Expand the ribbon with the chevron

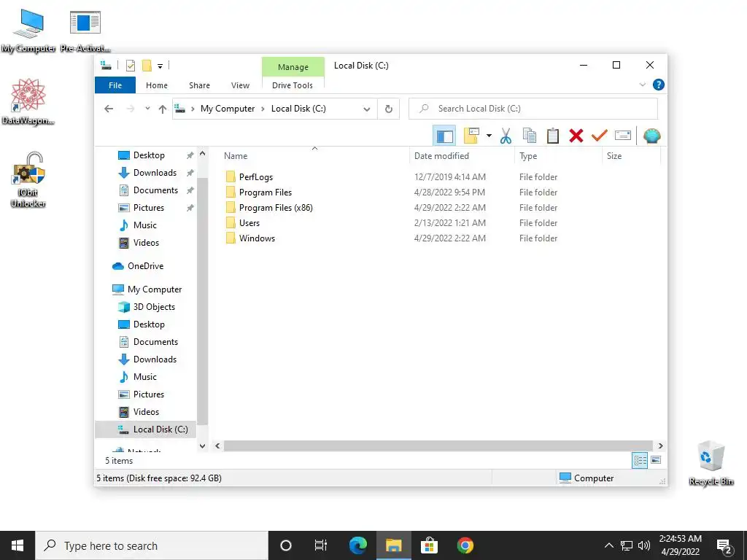642,85
